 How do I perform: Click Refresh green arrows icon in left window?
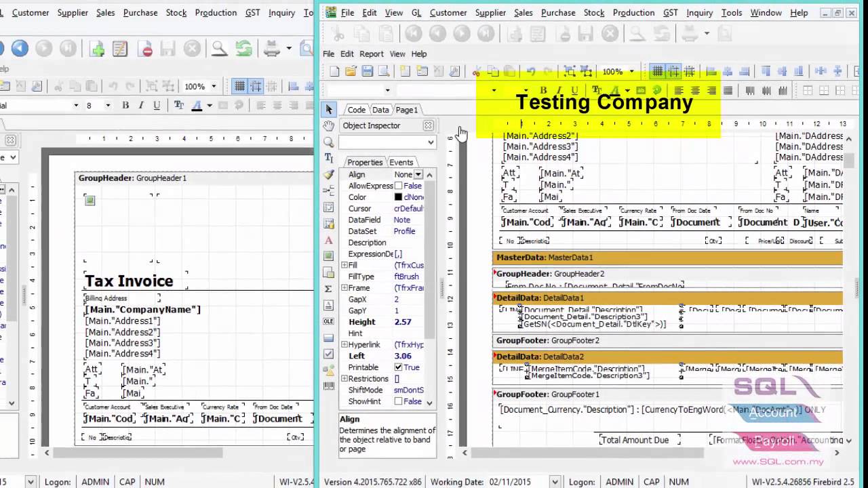243,48
